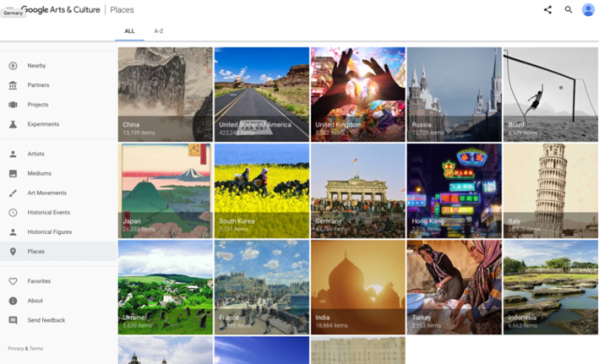Switch to the A-Z tab
The image size is (599, 364).
pyautogui.click(x=158, y=31)
